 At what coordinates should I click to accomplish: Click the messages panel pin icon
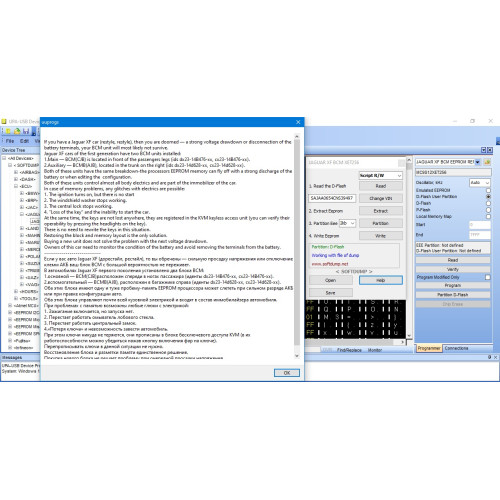pos(489,357)
